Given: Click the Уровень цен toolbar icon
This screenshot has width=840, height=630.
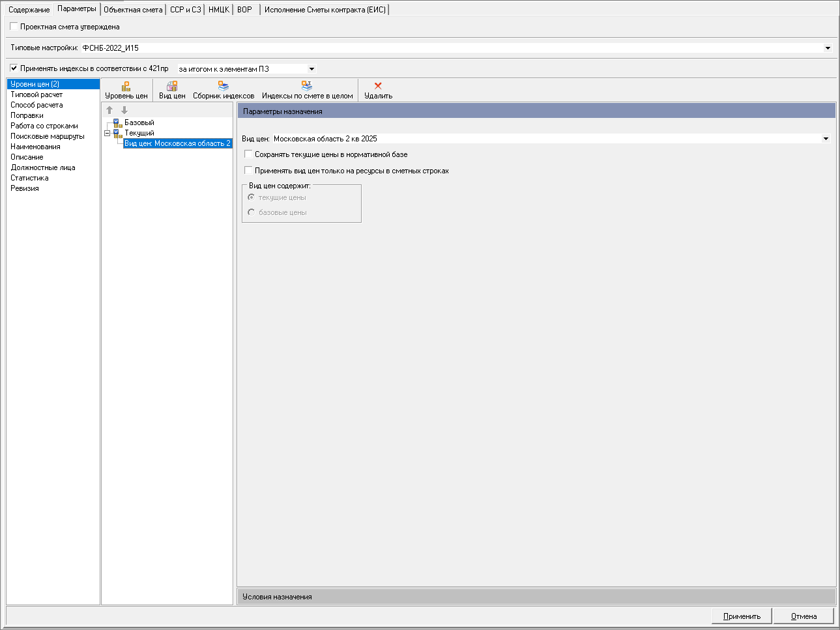Looking at the screenshot, I should pyautogui.click(x=126, y=86).
